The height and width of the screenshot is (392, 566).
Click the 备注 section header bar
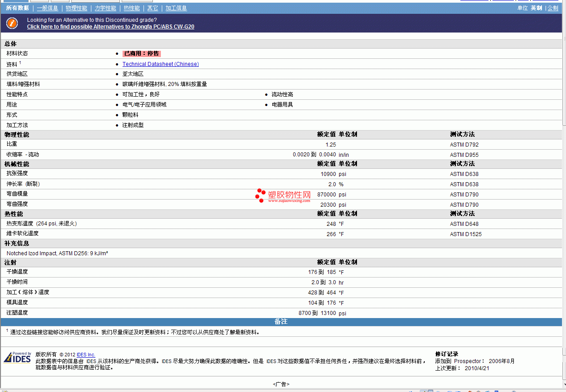click(x=281, y=322)
